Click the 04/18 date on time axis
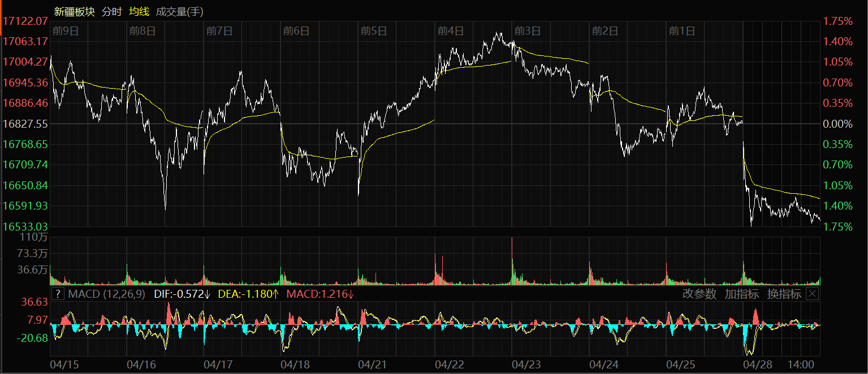Viewport: 868px width, 374px height. coord(296,365)
